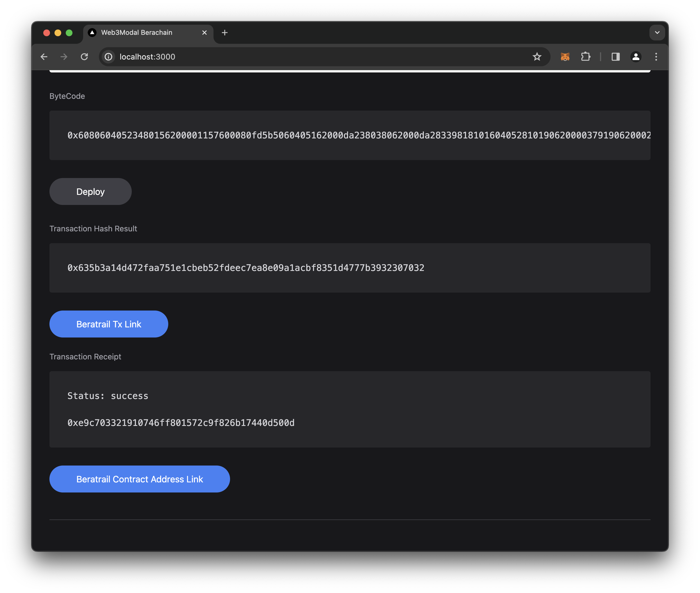The width and height of the screenshot is (700, 593).
Task: Click the transaction hash 0x635b3a14... text
Action: tap(246, 268)
